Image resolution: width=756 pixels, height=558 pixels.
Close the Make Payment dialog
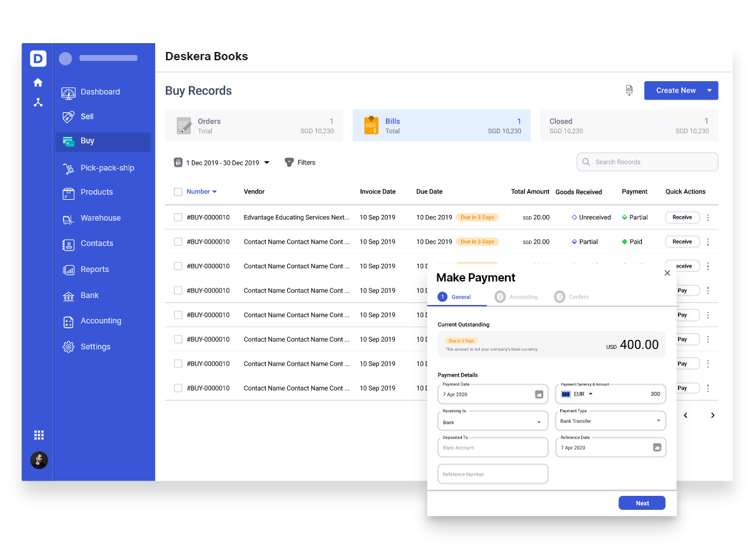coord(667,273)
